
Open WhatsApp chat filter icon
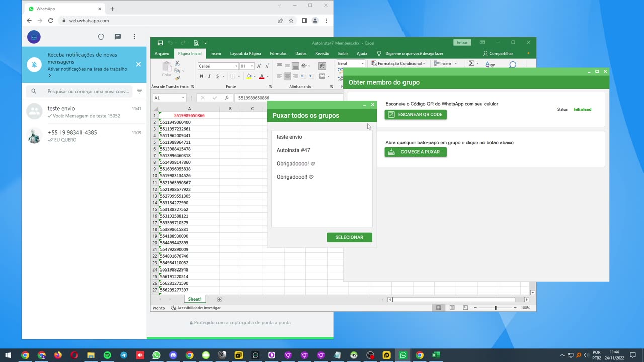pos(139,92)
